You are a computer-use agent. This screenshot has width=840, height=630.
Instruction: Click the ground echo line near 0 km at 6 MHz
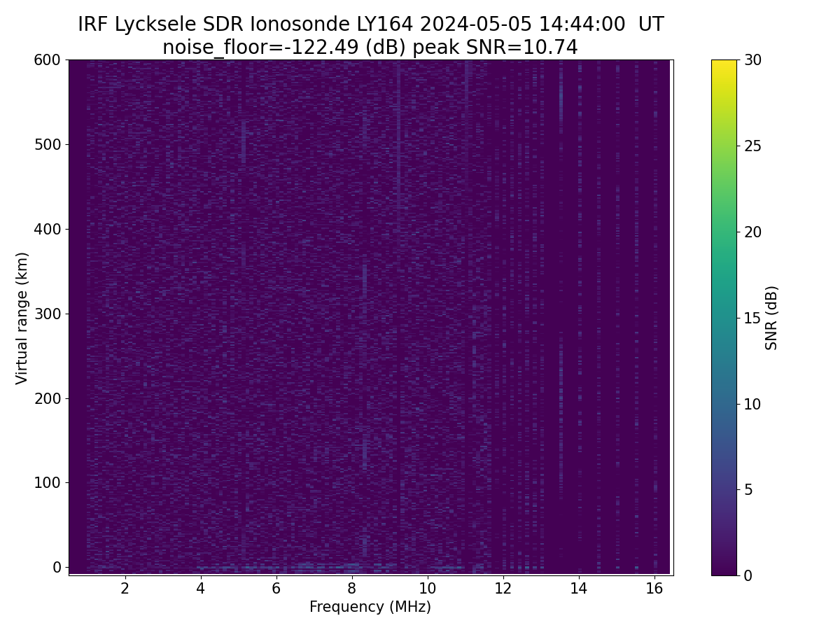click(276, 566)
